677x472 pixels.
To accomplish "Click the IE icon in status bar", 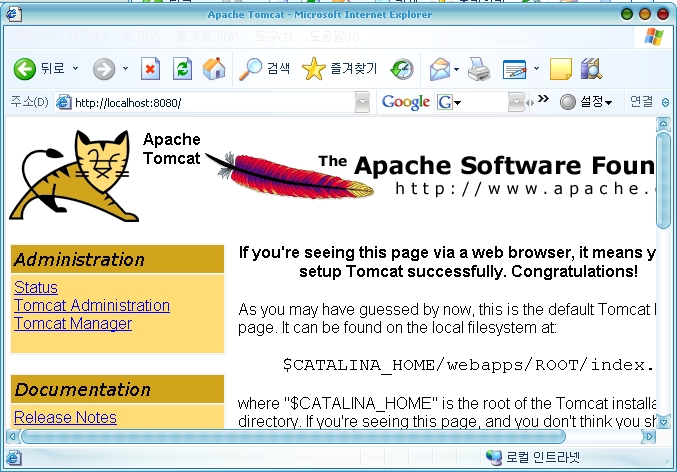I will 13,458.
